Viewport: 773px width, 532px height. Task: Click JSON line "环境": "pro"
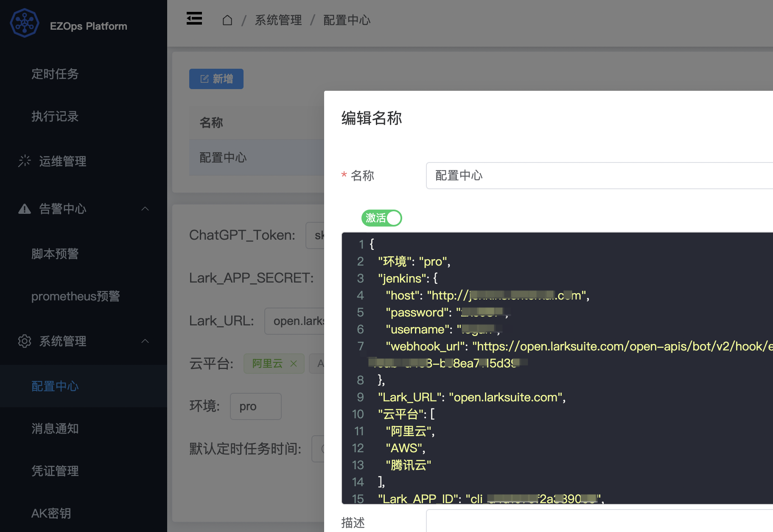pos(414,261)
